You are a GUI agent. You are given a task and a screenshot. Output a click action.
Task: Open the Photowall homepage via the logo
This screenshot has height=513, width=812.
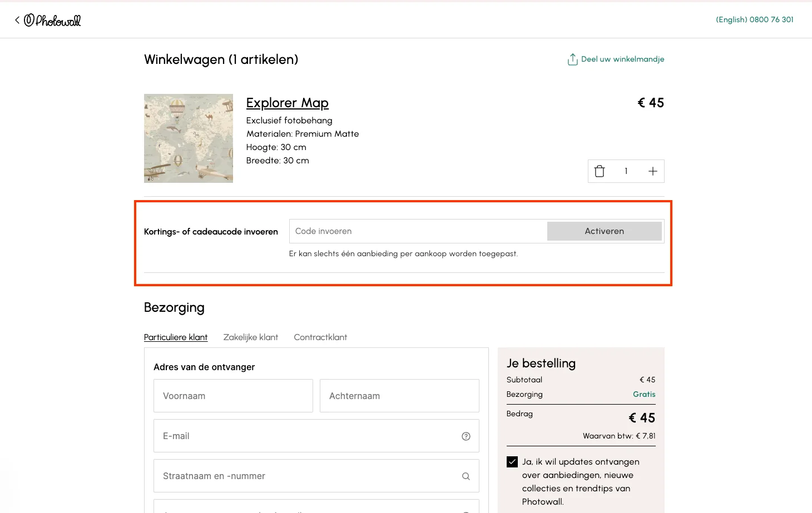(53, 20)
